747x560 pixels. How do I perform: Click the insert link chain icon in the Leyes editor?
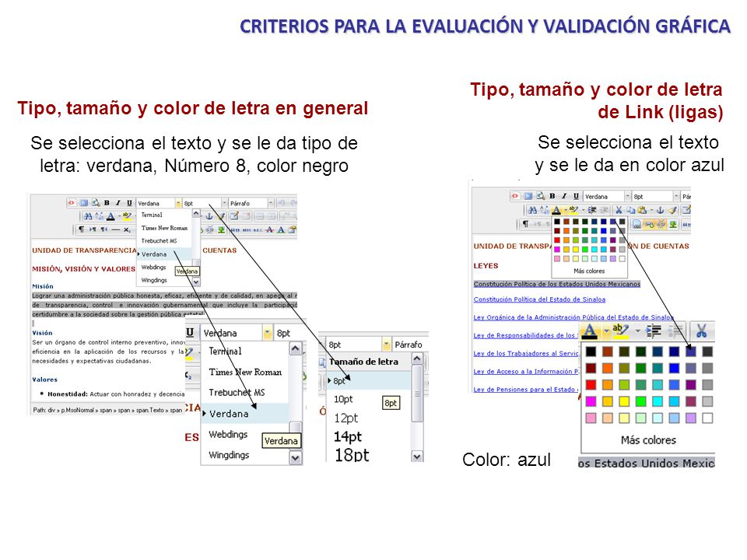click(649, 224)
